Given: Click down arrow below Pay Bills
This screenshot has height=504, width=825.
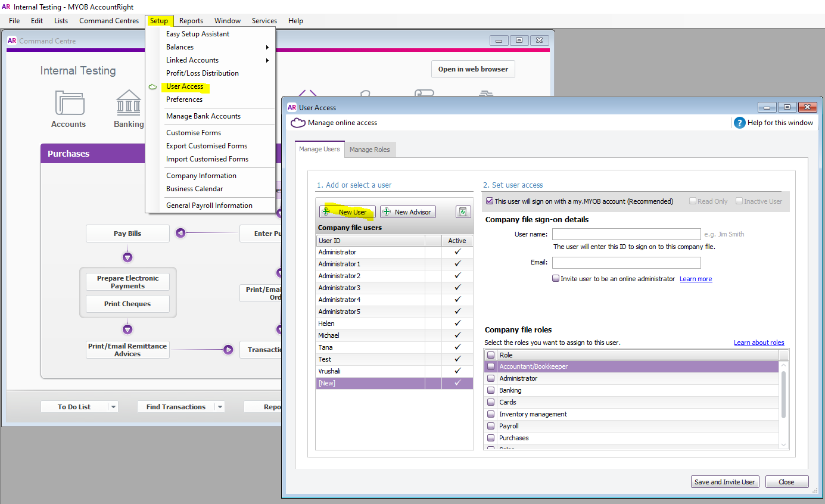Looking at the screenshot, I should (x=127, y=257).
